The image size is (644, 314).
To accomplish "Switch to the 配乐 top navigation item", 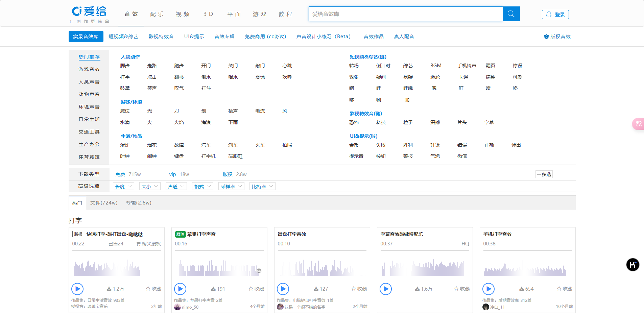I will coord(157,14).
